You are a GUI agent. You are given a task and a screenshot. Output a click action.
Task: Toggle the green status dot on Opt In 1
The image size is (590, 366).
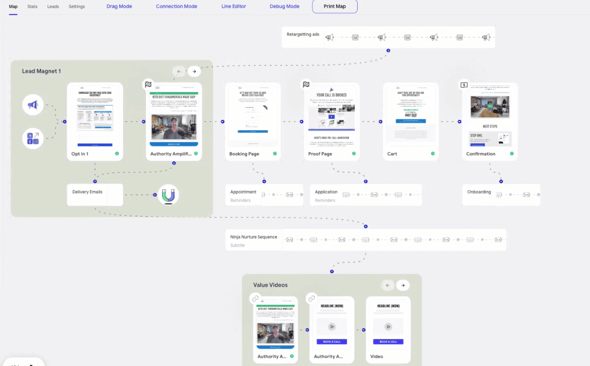[x=117, y=153]
